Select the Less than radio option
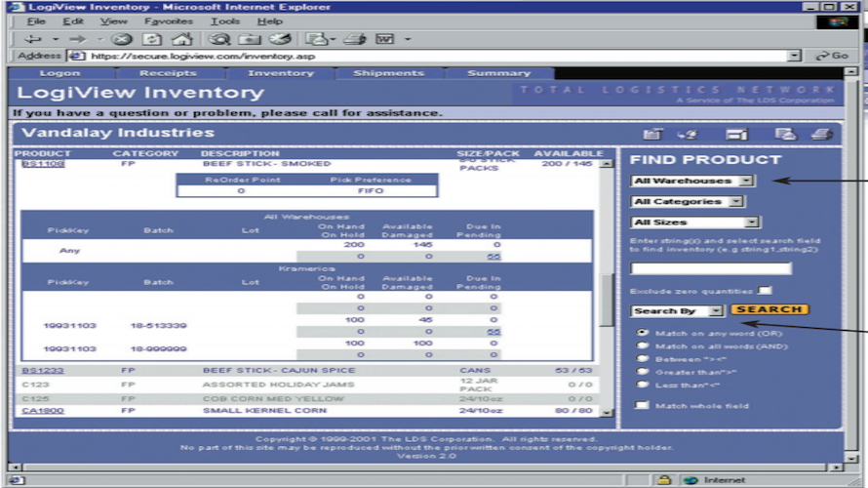 pyautogui.click(x=642, y=384)
